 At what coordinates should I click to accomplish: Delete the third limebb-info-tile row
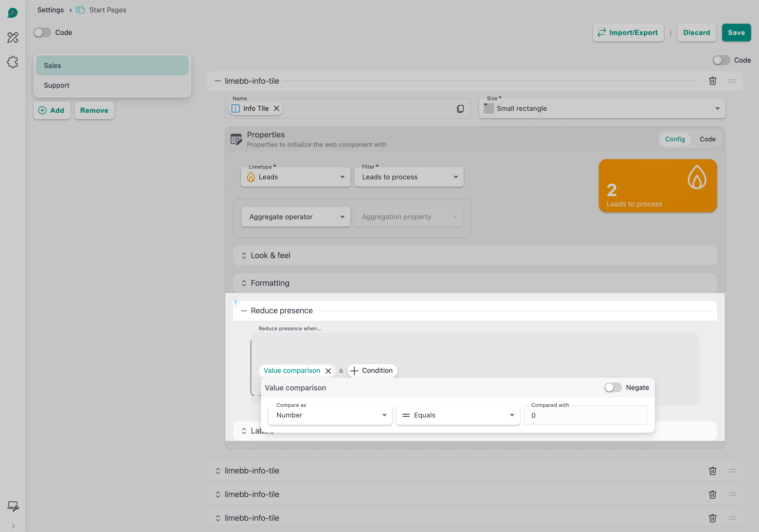click(x=712, y=494)
